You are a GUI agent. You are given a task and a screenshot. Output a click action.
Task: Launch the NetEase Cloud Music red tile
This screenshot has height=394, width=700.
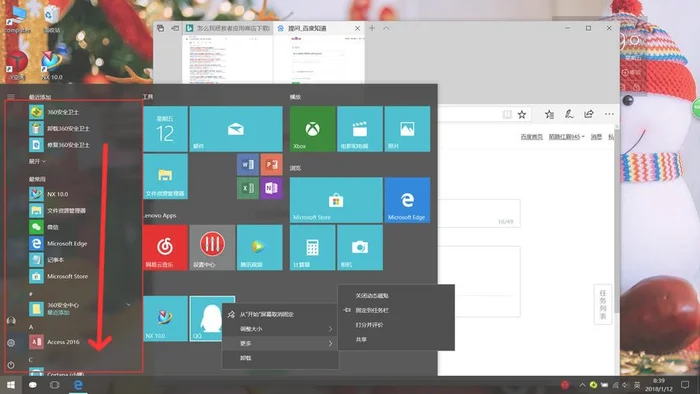click(165, 248)
